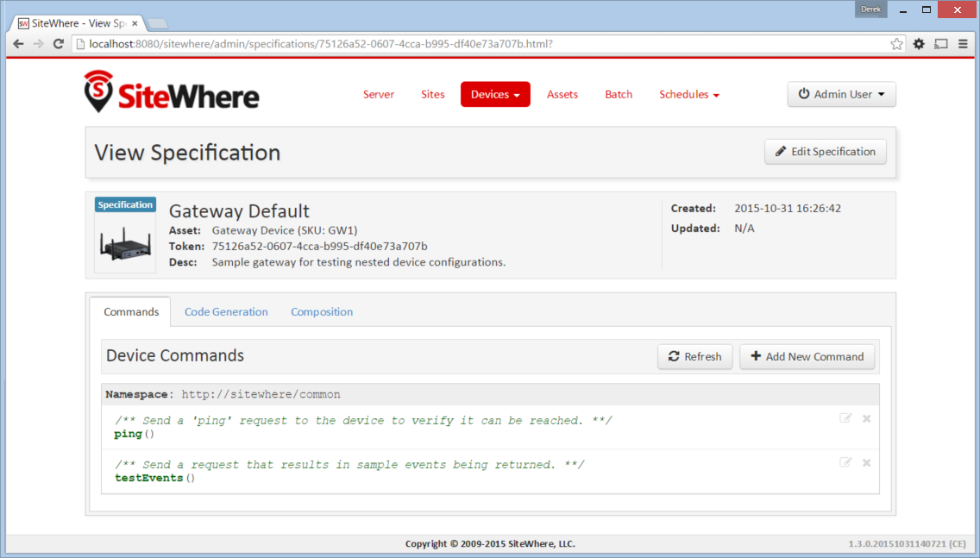This screenshot has width=980, height=558.
Task: Click the ping() command name
Action: coord(134,435)
